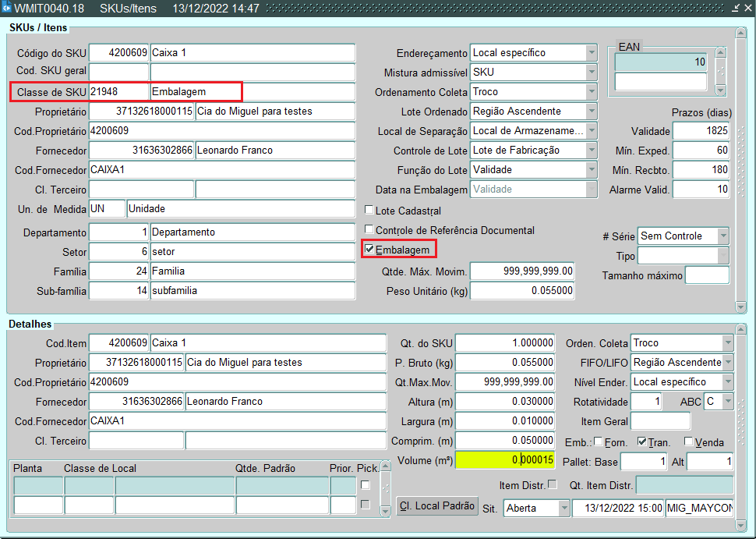Click the EAN list scroll-up arrow
This screenshot has width=756, height=539.
coord(721,52)
